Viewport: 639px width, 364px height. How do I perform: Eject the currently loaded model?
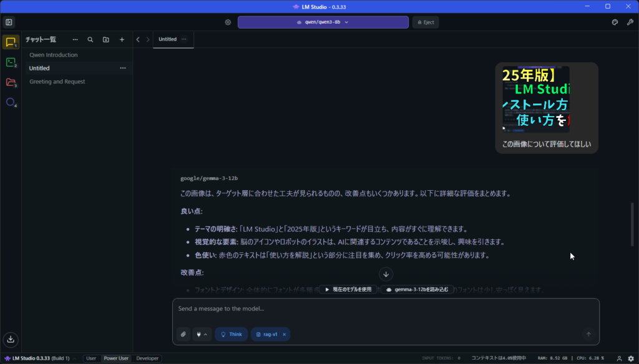(x=425, y=22)
